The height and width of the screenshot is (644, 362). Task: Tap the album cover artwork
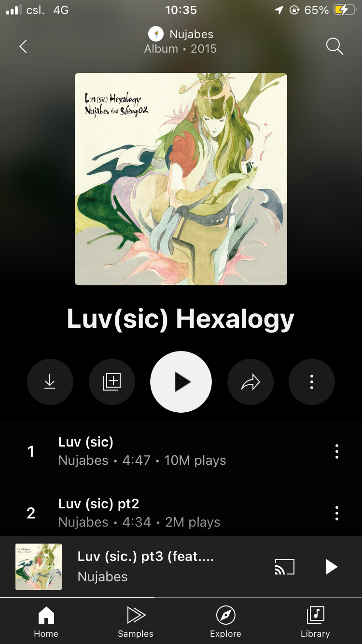tap(181, 179)
